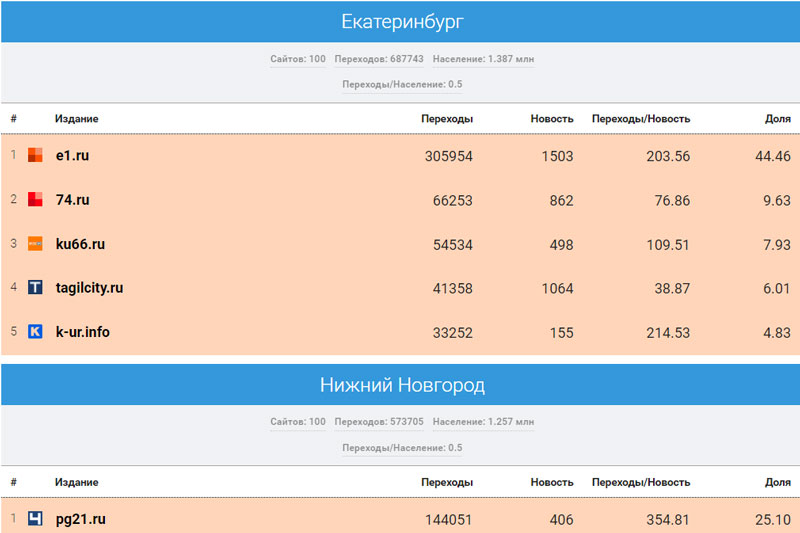
Task: Open the tagilcity.ru publication link
Action: click(x=89, y=288)
